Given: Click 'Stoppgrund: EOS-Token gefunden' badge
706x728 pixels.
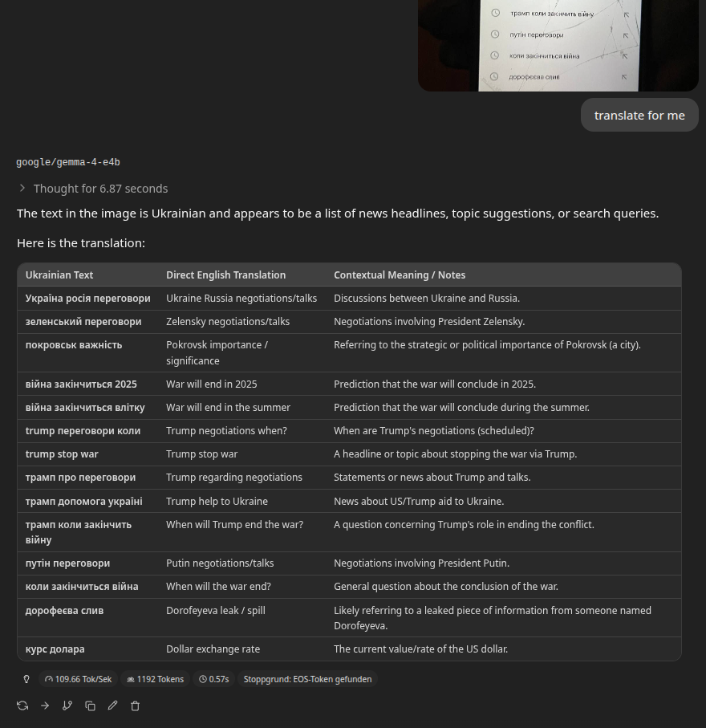Looking at the screenshot, I should point(307,679).
